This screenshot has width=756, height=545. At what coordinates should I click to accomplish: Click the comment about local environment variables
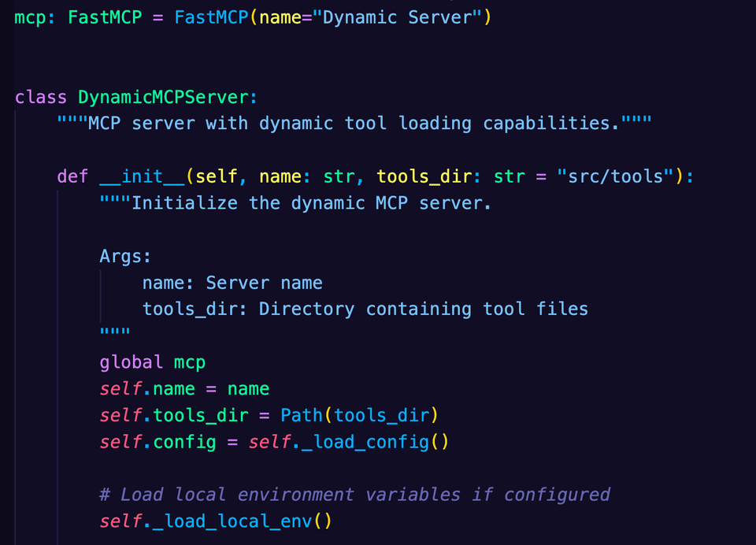[354, 494]
